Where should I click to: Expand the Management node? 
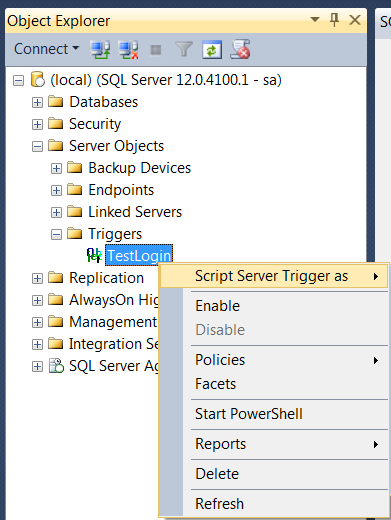(37, 322)
